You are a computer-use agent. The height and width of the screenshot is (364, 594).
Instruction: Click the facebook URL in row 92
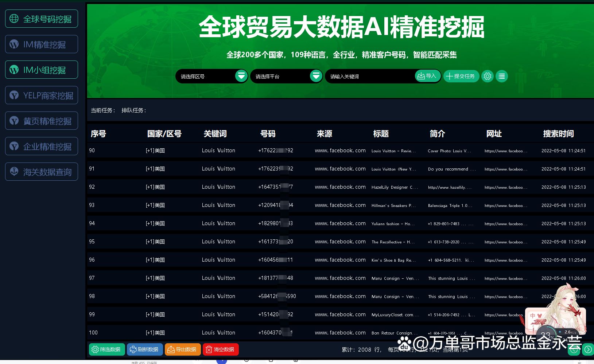(506, 187)
